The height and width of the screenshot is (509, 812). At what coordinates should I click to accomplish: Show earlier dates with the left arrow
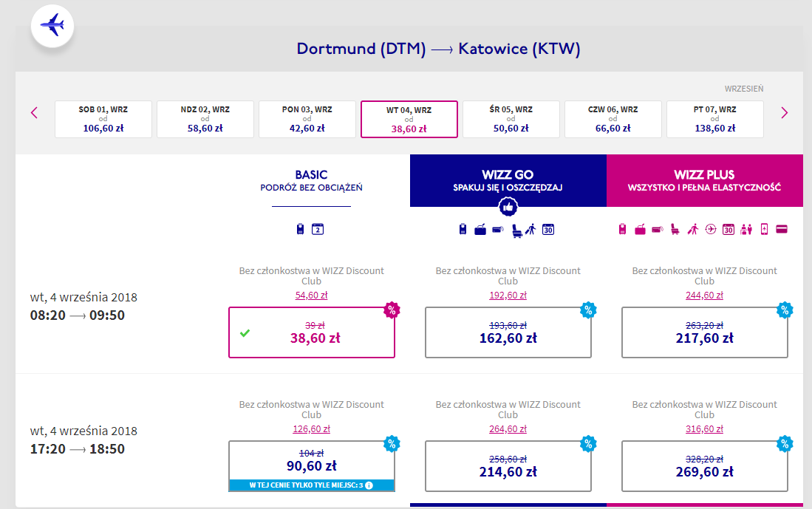point(34,113)
